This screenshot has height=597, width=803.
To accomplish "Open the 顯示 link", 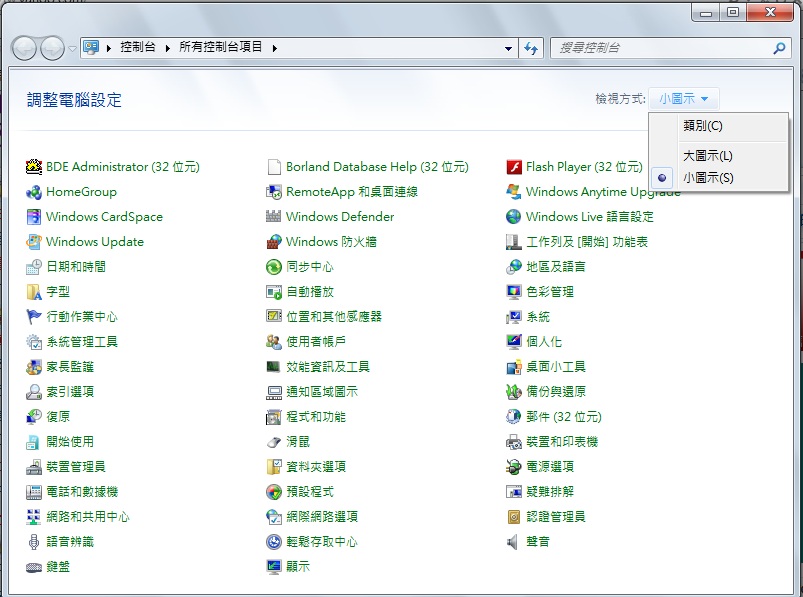I will (x=298, y=567).
